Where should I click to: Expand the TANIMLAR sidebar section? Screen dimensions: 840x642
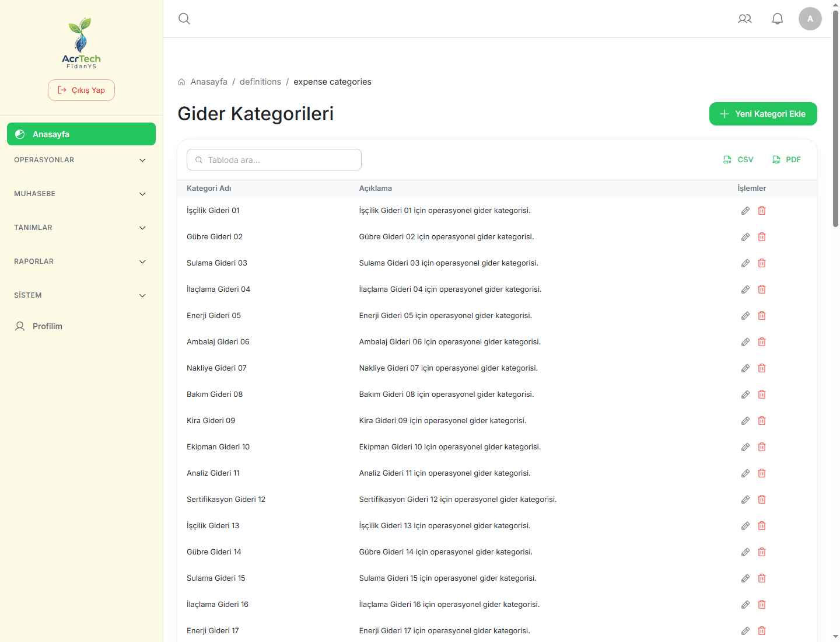click(81, 228)
